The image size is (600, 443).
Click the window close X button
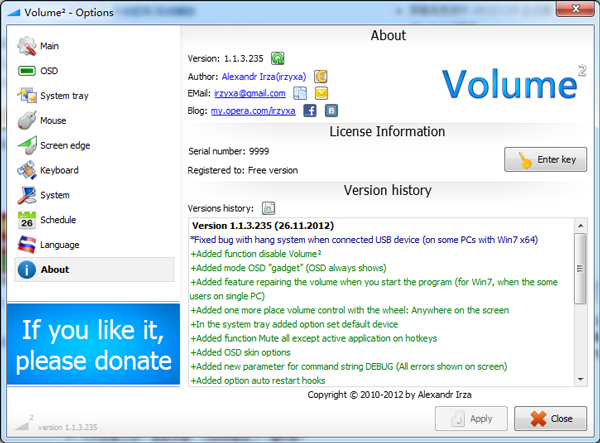tap(576, 8)
